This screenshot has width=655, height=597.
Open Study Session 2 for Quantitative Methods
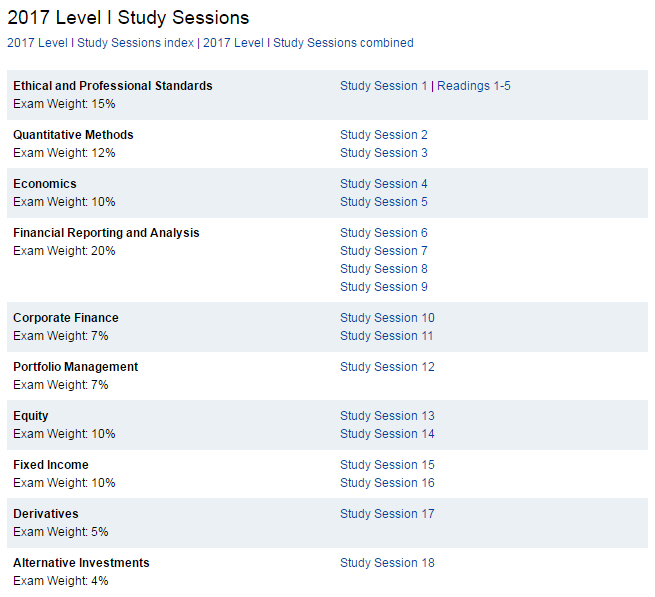pos(384,135)
